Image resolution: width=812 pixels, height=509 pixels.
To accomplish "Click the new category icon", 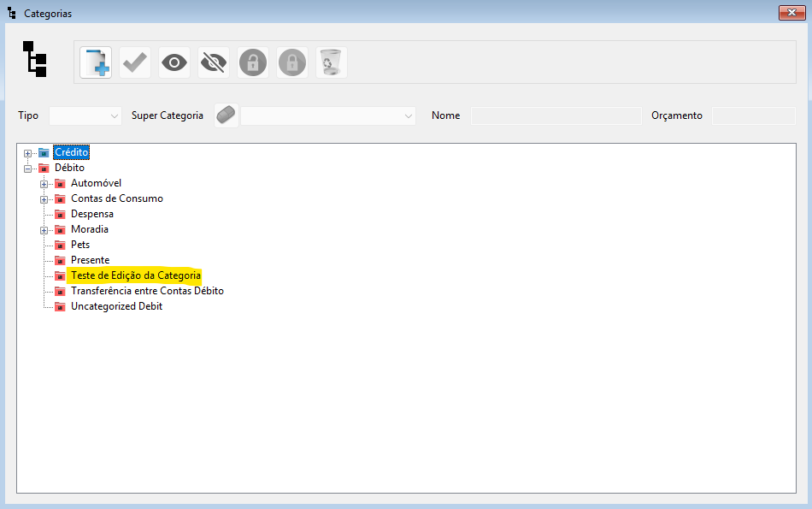I will pos(96,62).
